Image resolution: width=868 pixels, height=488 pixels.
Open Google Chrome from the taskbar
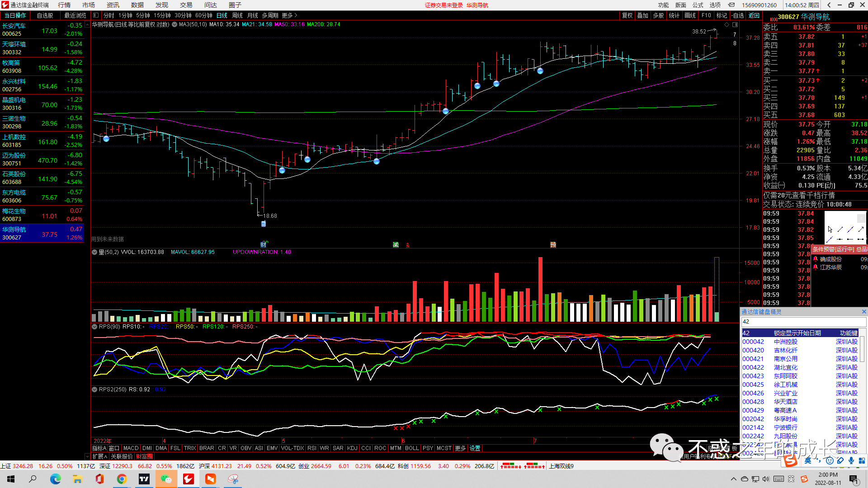122,479
